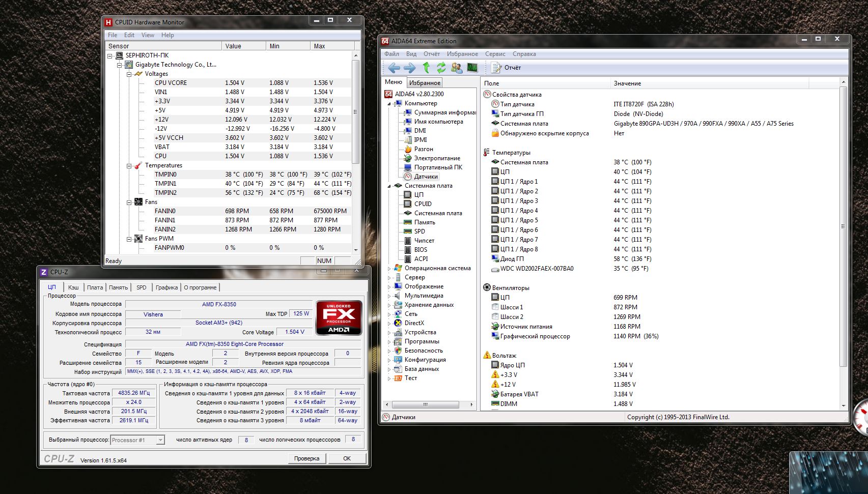
Task: Click the Проверка button in CPU-Z
Action: pyautogui.click(x=306, y=458)
